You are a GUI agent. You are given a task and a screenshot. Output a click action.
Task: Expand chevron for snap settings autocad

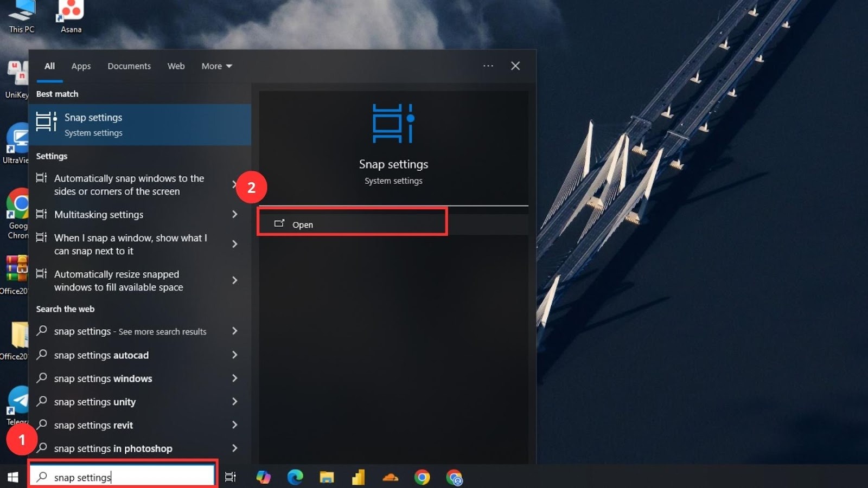click(235, 355)
